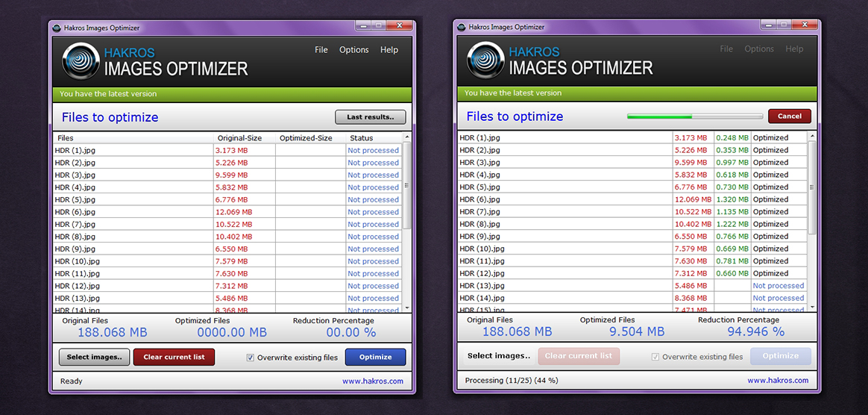Click the 94.946 % Reduction Percentage value
This screenshot has height=415, width=868.
755,331
